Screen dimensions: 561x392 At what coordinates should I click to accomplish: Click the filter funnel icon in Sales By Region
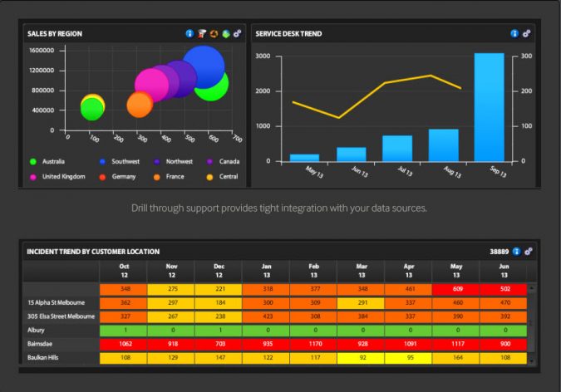(201, 33)
